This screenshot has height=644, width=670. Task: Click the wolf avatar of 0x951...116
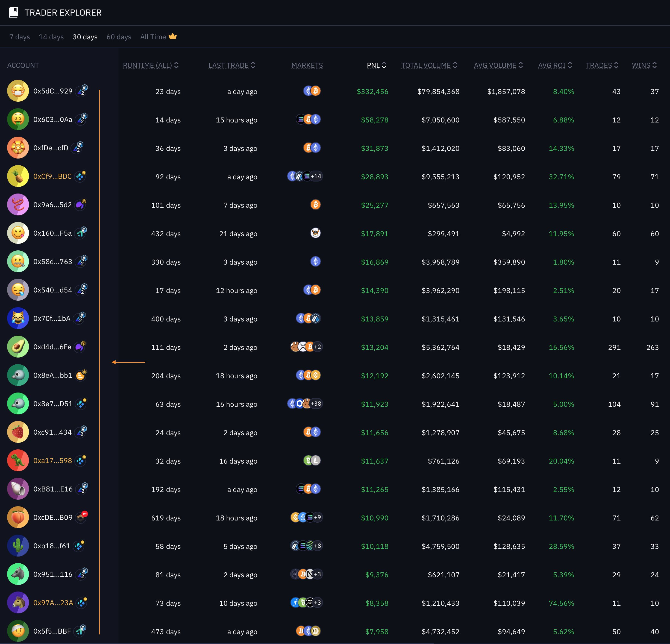point(18,574)
